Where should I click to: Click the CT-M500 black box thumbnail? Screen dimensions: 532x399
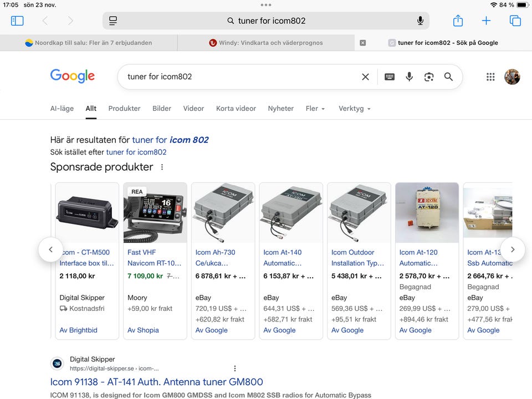point(87,213)
